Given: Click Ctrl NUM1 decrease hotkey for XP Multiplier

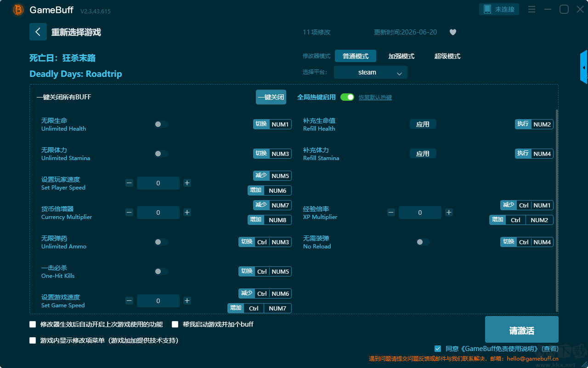Looking at the screenshot, I should (535, 205).
